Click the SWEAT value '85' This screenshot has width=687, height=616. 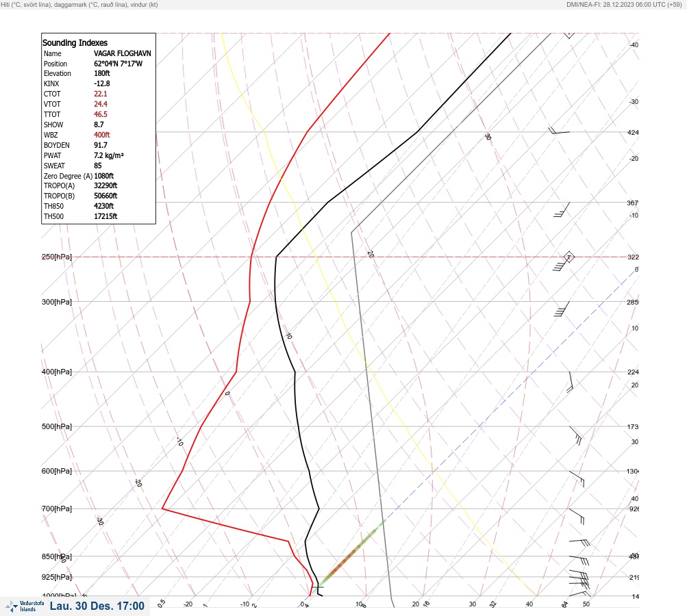pyautogui.click(x=98, y=166)
